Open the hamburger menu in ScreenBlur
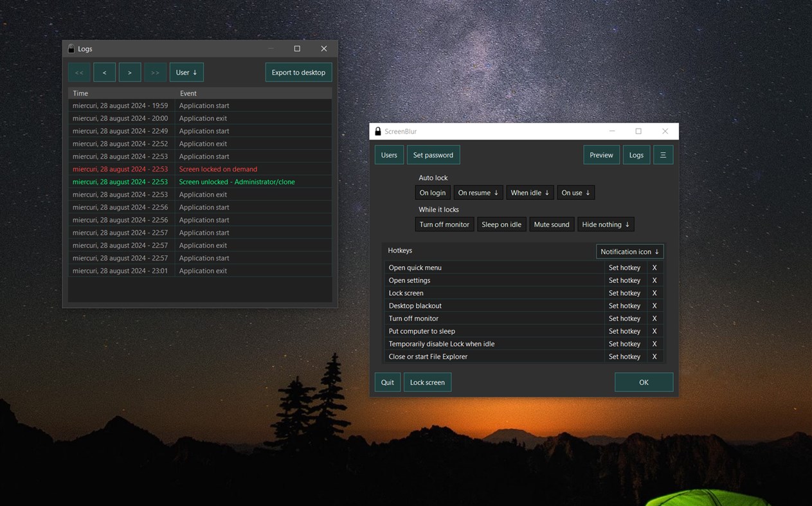 [663, 154]
